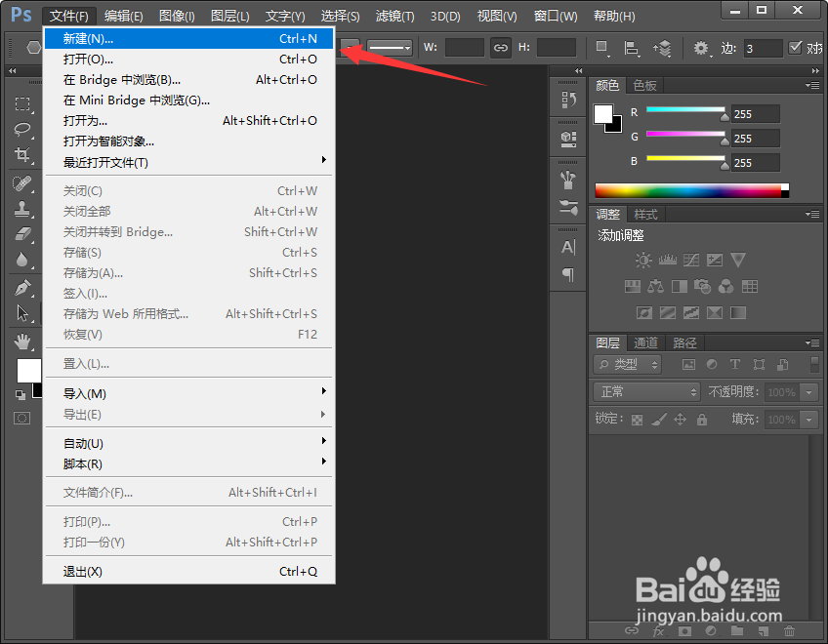
Task: Open the Character panel icon
Action: point(568,247)
